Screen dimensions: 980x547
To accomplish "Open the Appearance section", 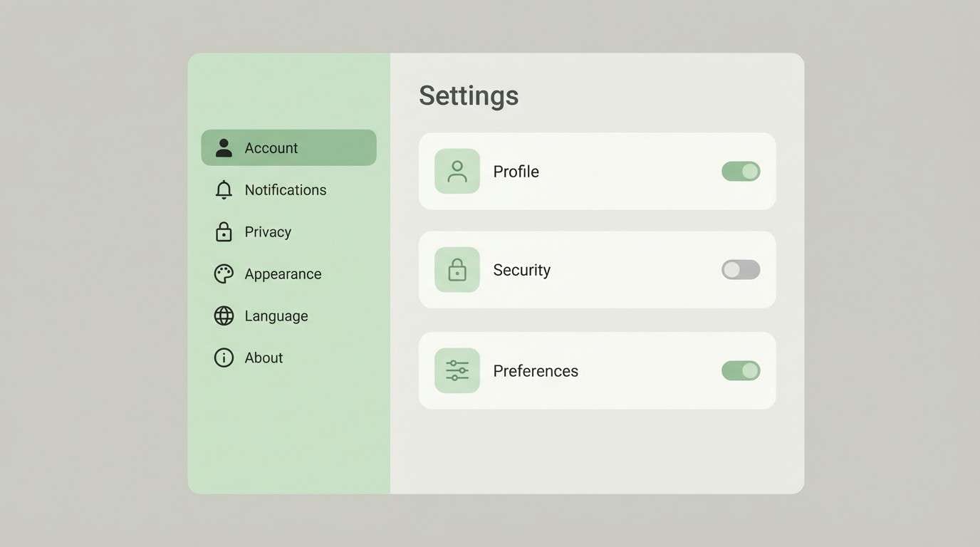I will [283, 273].
